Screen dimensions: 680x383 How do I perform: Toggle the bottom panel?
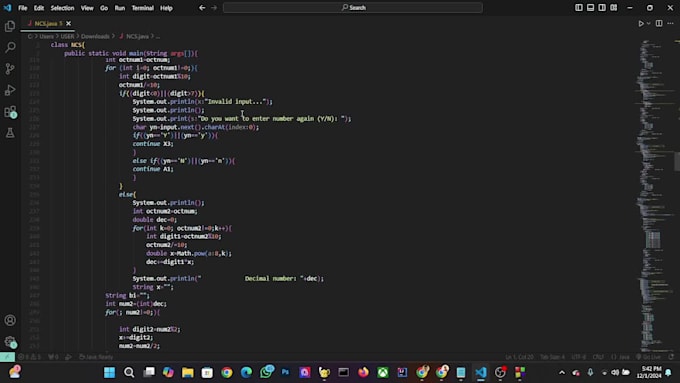[x=590, y=7]
